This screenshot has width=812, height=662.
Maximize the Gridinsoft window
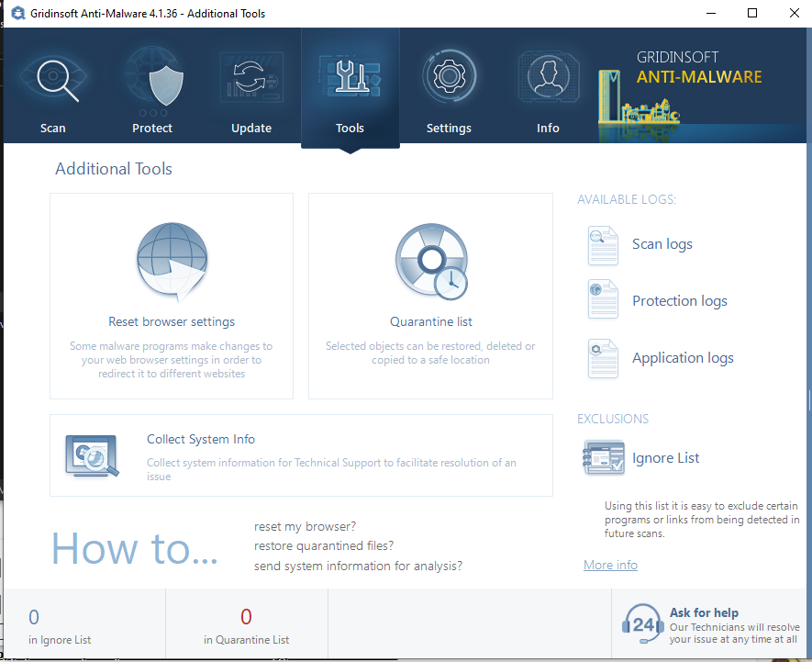coord(752,13)
